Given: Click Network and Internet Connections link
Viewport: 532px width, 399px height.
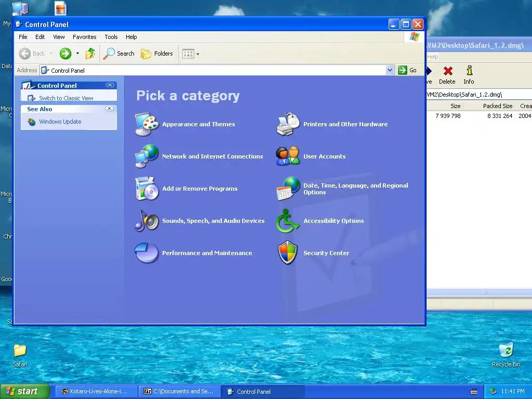Looking at the screenshot, I should 212,156.
